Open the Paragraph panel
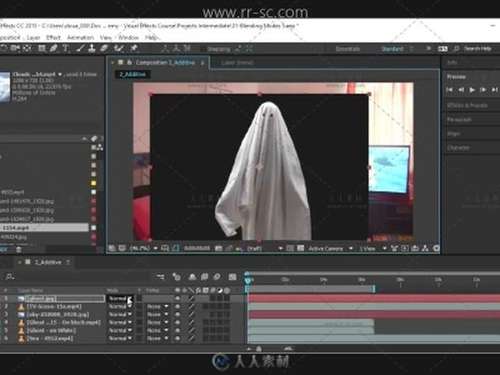Screen dimensions: 500x375 [459, 119]
